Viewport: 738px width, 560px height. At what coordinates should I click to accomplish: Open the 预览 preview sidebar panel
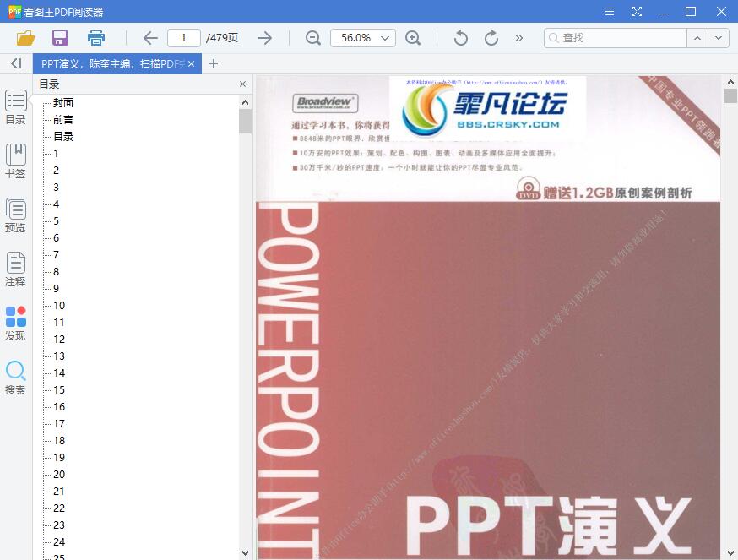click(x=15, y=215)
